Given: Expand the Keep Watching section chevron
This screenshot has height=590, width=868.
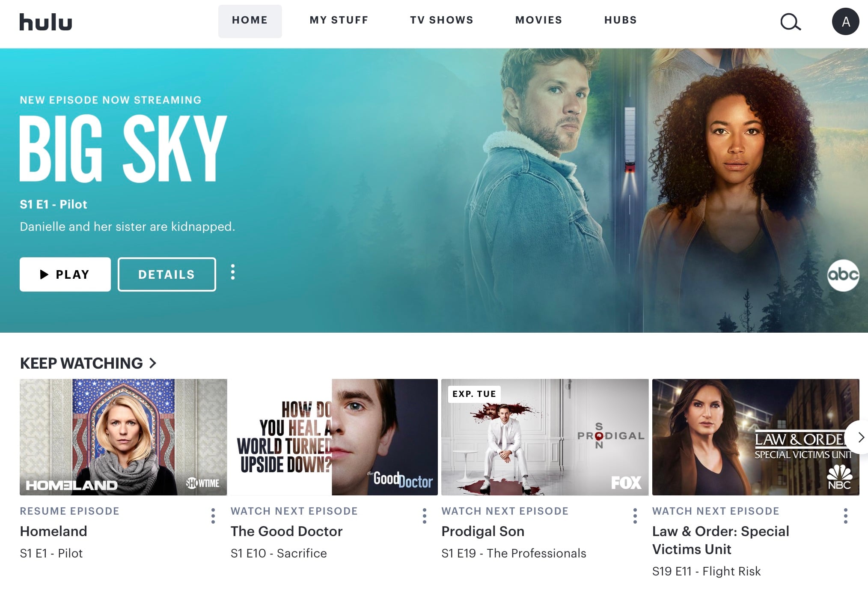Looking at the screenshot, I should (153, 363).
